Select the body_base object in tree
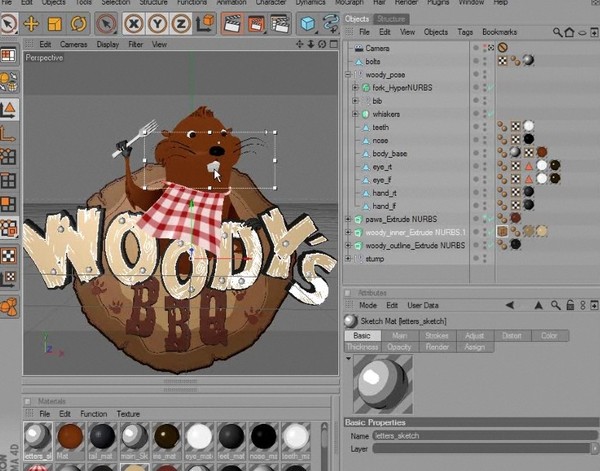The height and width of the screenshot is (471, 600). tap(389, 154)
